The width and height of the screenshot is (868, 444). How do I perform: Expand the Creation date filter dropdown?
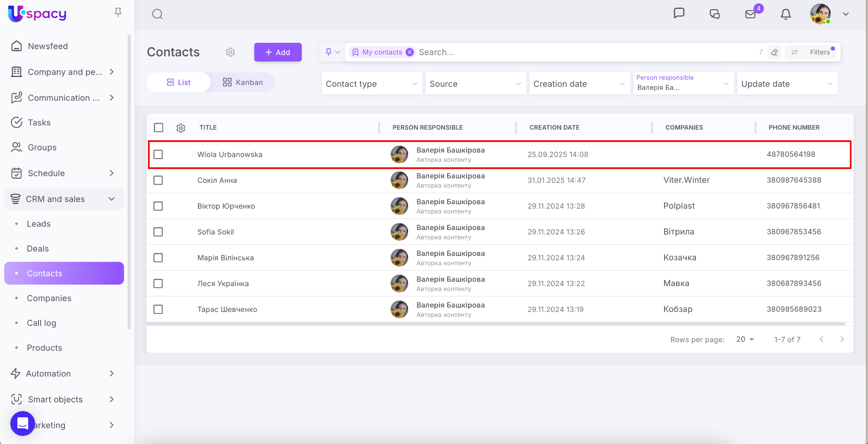(x=579, y=84)
